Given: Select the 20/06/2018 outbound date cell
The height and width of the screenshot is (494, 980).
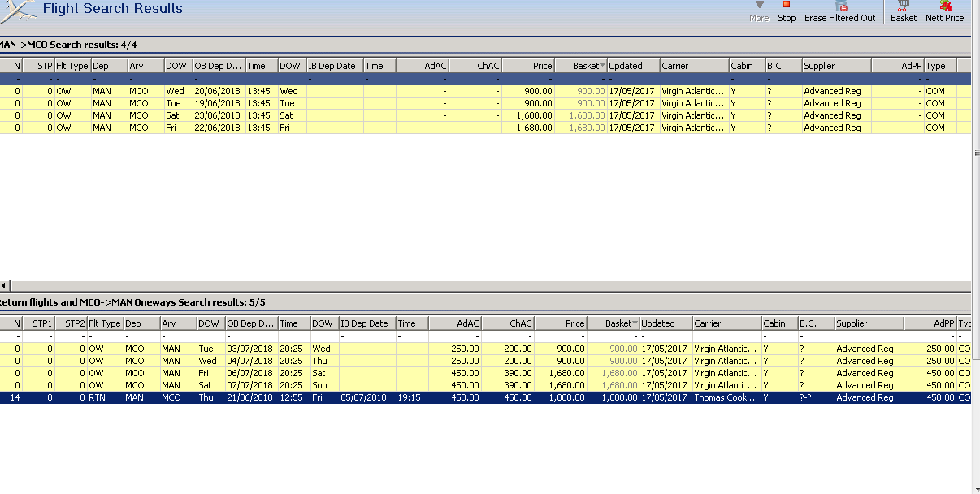Looking at the screenshot, I should pyautogui.click(x=218, y=91).
